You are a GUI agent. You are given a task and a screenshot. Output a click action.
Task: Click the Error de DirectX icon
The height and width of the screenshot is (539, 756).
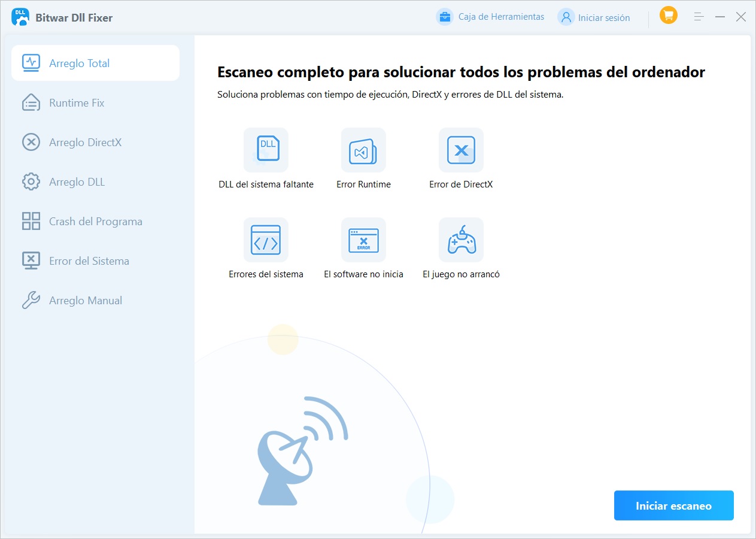coord(461,150)
